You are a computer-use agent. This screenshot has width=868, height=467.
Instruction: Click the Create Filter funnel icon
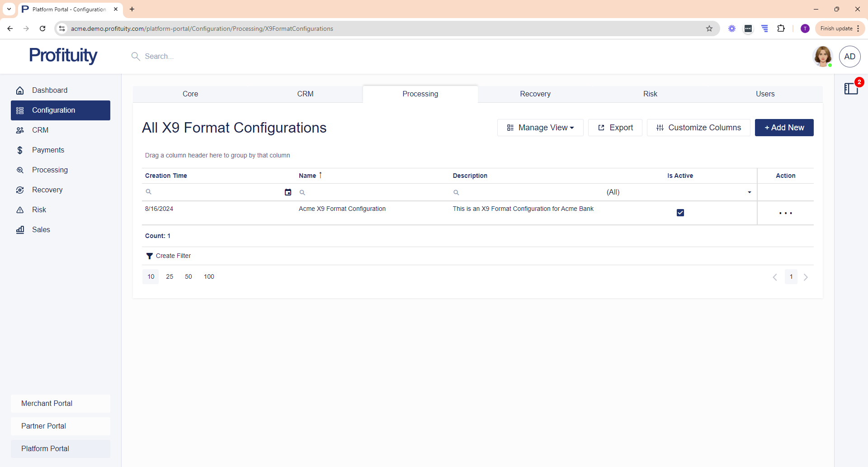(149, 256)
